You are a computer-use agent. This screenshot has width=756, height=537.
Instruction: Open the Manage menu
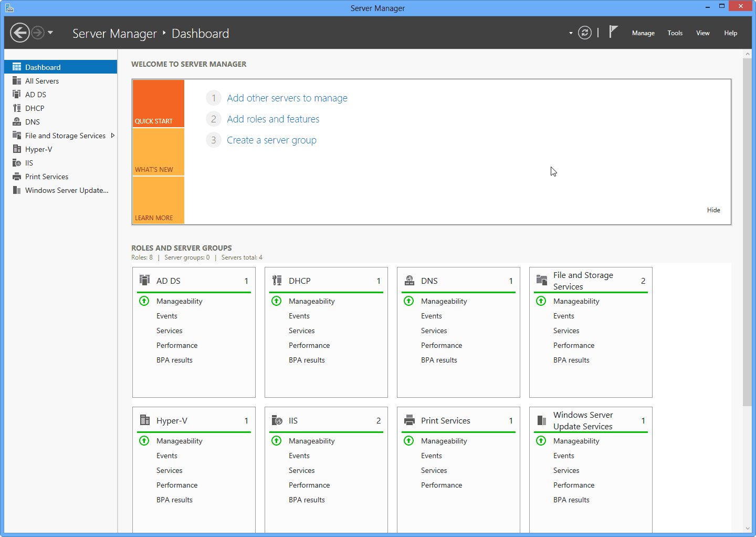click(643, 33)
